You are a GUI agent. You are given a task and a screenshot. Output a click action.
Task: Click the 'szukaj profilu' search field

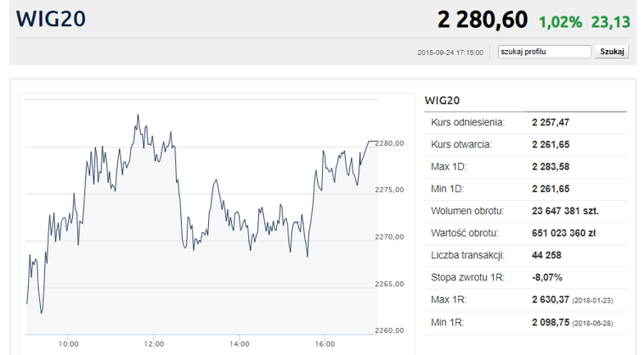point(544,52)
